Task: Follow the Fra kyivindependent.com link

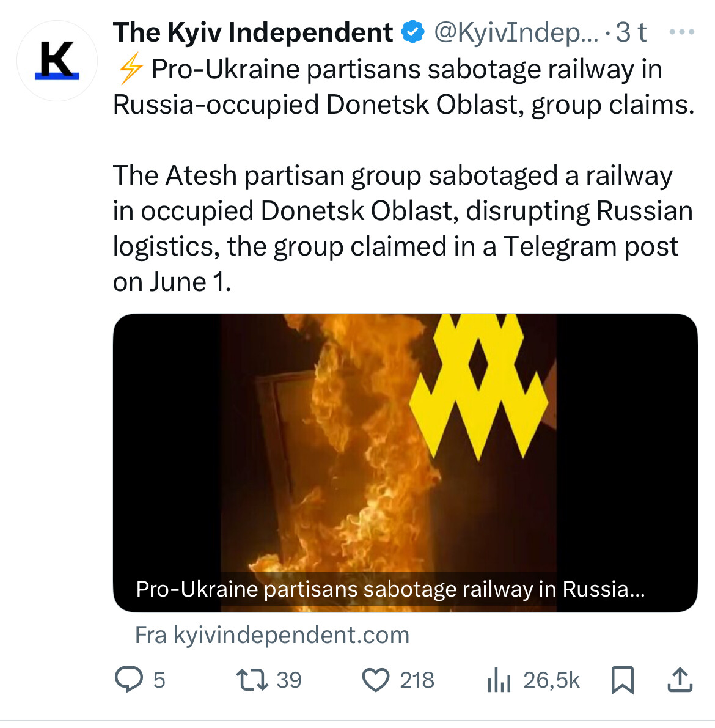Action: click(x=272, y=634)
